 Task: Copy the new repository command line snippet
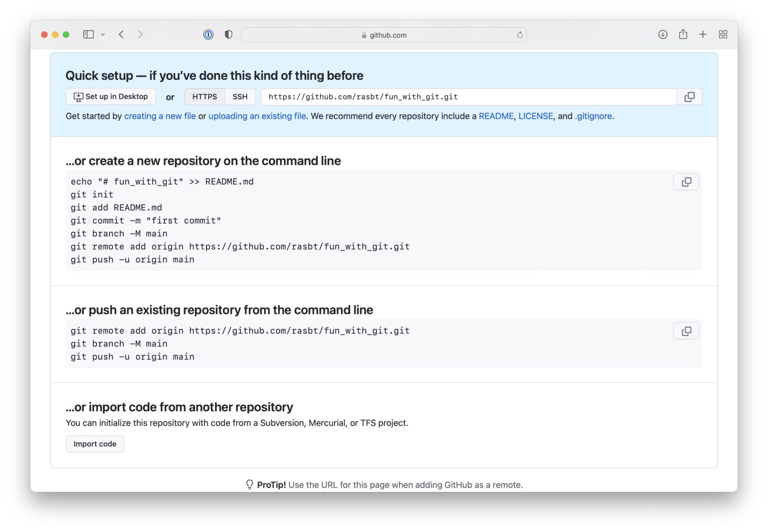(x=686, y=182)
